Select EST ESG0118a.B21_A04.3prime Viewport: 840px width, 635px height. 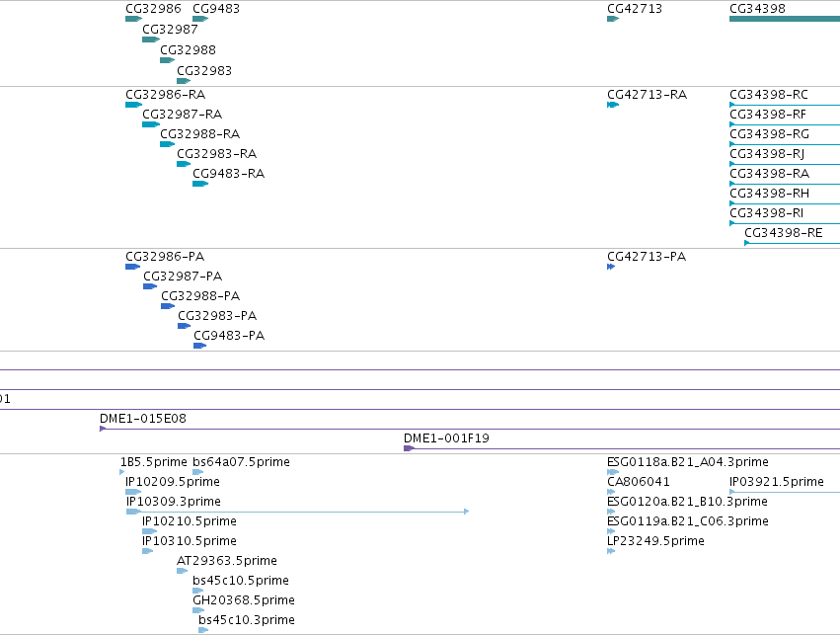(613, 472)
